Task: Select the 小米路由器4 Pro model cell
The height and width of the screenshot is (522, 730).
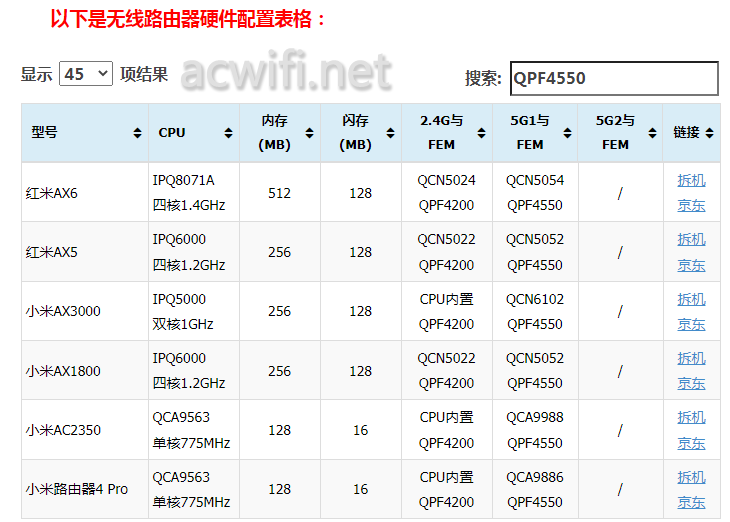Action: click(85, 489)
